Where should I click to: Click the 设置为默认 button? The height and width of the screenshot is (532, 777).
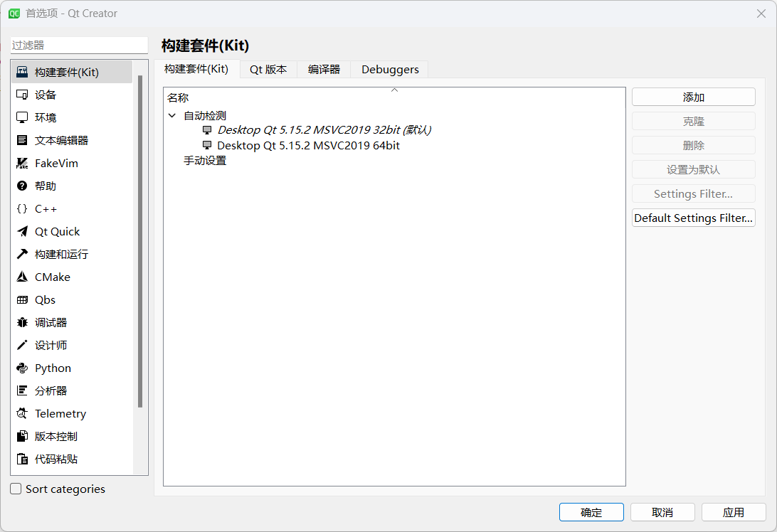tap(693, 169)
